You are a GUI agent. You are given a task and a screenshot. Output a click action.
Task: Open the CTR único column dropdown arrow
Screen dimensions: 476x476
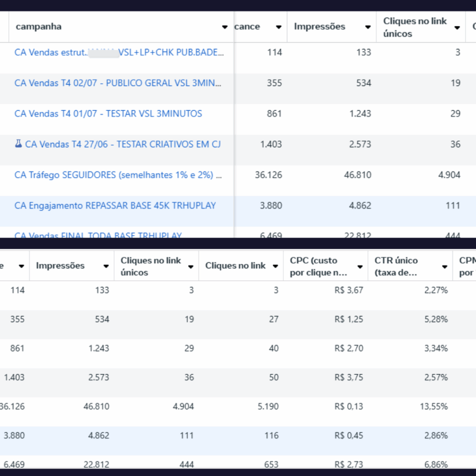click(x=444, y=267)
